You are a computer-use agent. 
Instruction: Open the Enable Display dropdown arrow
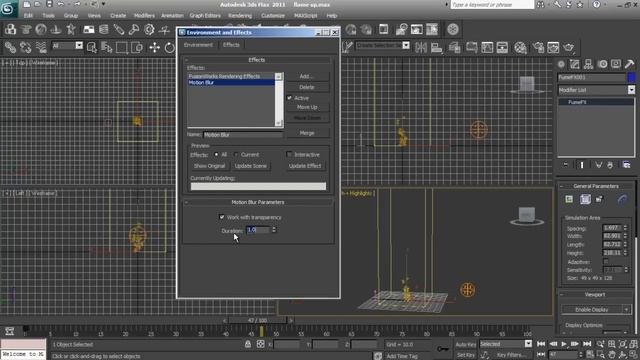click(x=627, y=309)
